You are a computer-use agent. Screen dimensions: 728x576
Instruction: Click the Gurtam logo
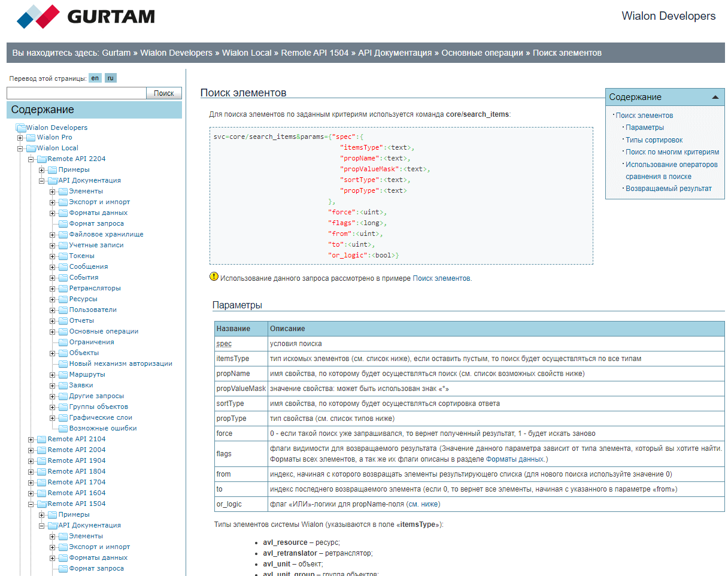(86, 17)
